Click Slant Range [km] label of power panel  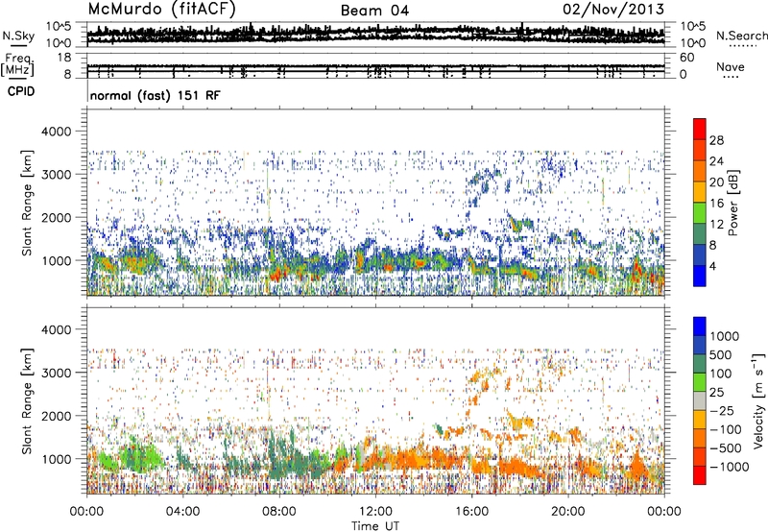click(27, 203)
